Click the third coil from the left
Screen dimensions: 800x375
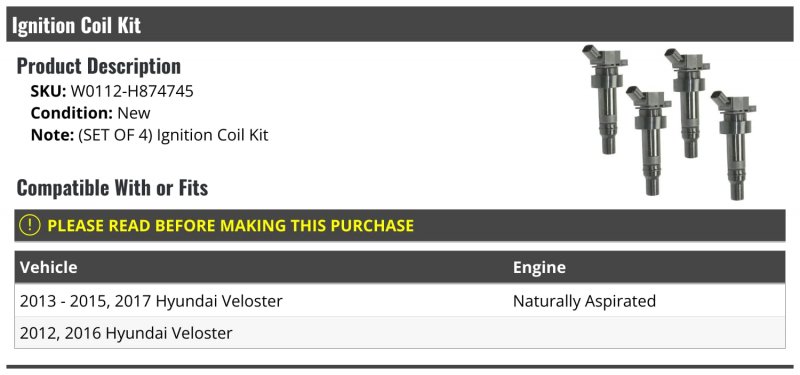688,103
